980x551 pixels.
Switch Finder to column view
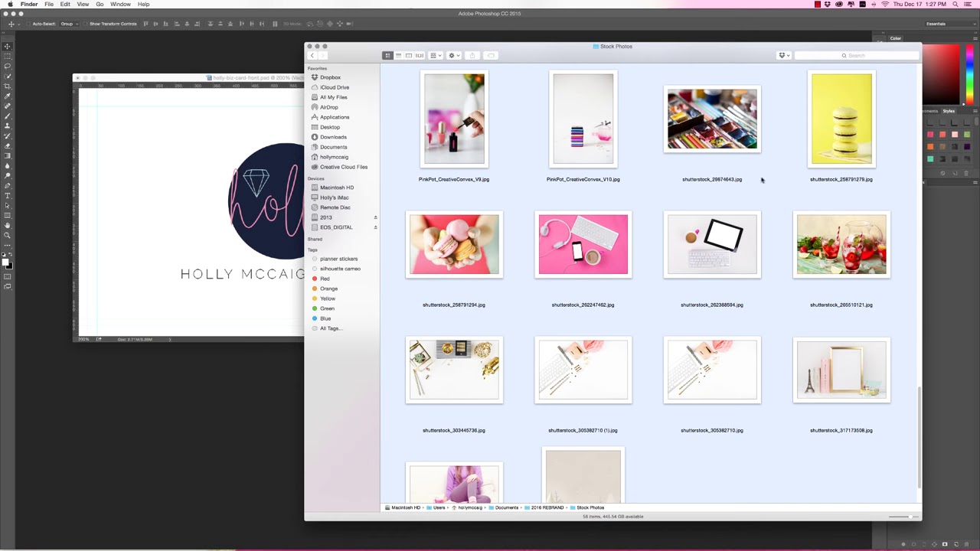click(x=409, y=55)
